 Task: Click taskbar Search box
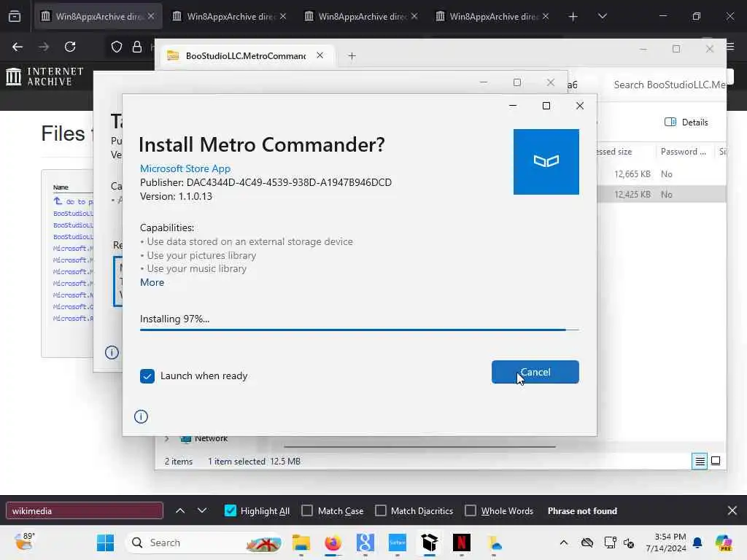(x=205, y=542)
